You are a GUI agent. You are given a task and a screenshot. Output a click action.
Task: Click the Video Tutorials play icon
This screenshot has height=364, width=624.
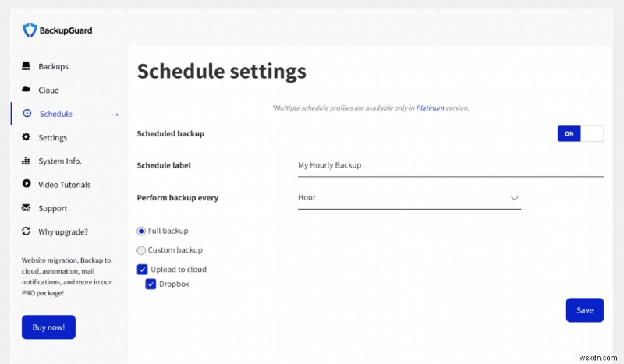(x=27, y=185)
